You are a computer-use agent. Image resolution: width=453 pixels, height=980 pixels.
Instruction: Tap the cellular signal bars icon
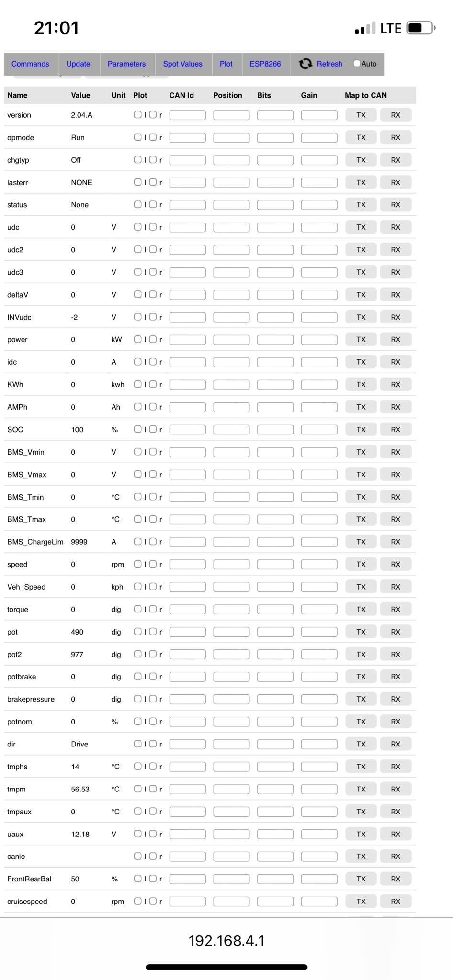[x=365, y=29]
